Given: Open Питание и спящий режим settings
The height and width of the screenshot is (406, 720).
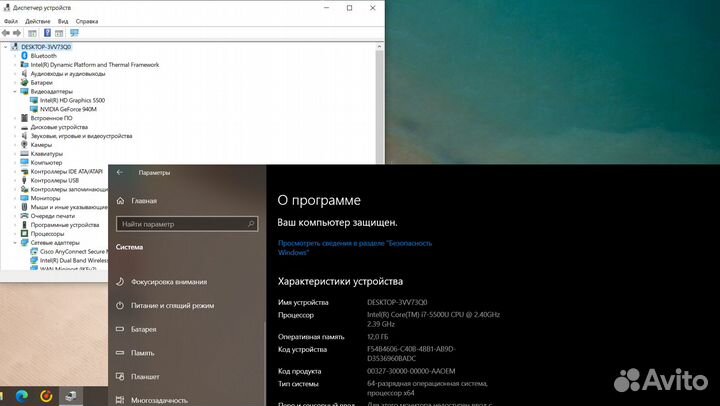Looking at the screenshot, I should [x=172, y=305].
